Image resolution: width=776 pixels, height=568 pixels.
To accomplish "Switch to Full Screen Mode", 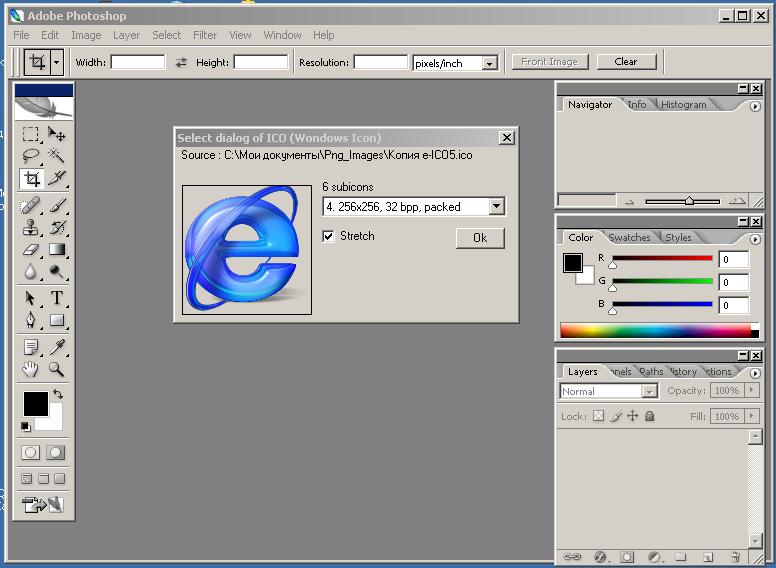I will (60, 478).
